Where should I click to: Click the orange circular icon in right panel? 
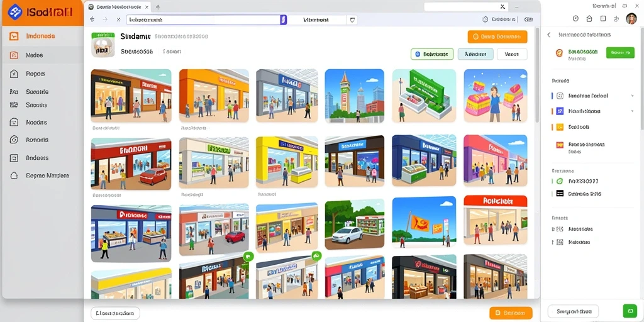click(x=558, y=53)
